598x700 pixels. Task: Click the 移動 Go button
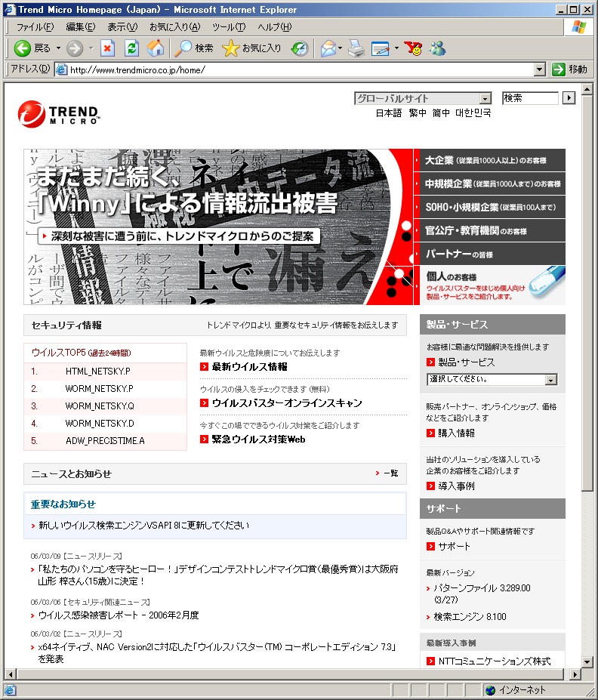pos(569,69)
